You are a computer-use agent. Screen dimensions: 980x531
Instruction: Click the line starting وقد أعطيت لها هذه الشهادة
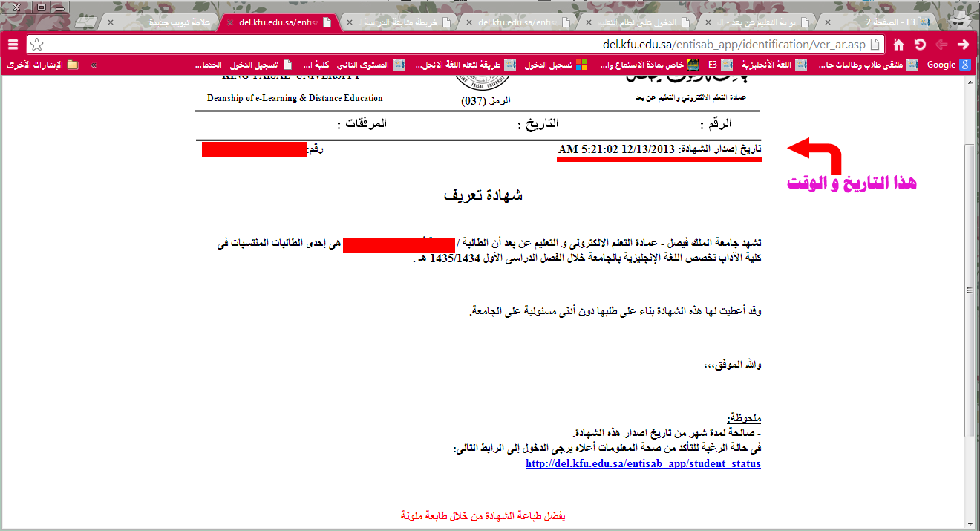tap(615, 311)
